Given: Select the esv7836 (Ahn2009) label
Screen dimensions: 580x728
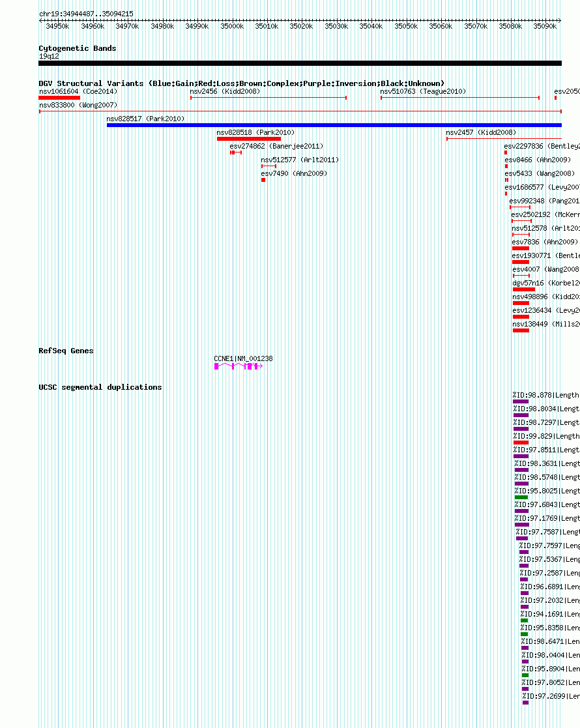Looking at the screenshot, I should point(545,242).
